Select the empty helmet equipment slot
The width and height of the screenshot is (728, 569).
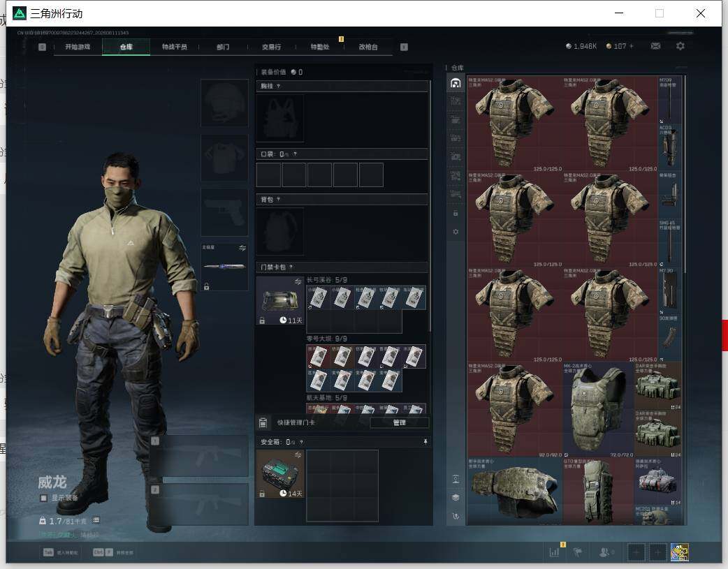(x=224, y=103)
